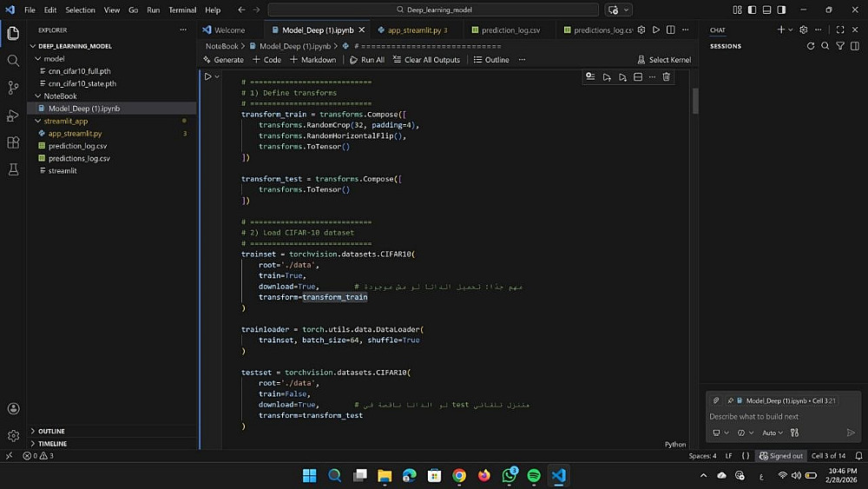
Task: Delete the current notebook cell
Action: [667, 77]
